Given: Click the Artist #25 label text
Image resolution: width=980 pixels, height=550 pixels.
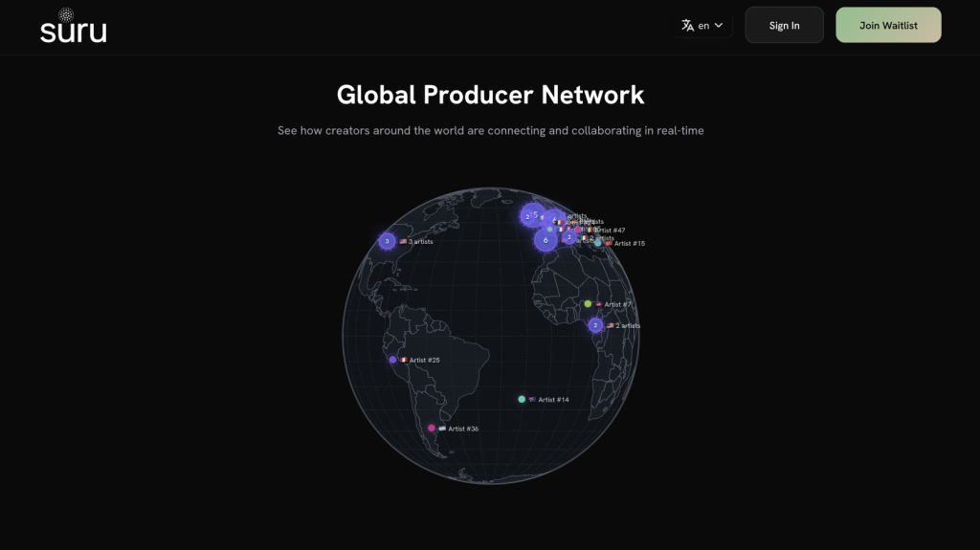Looking at the screenshot, I should (x=424, y=361).
